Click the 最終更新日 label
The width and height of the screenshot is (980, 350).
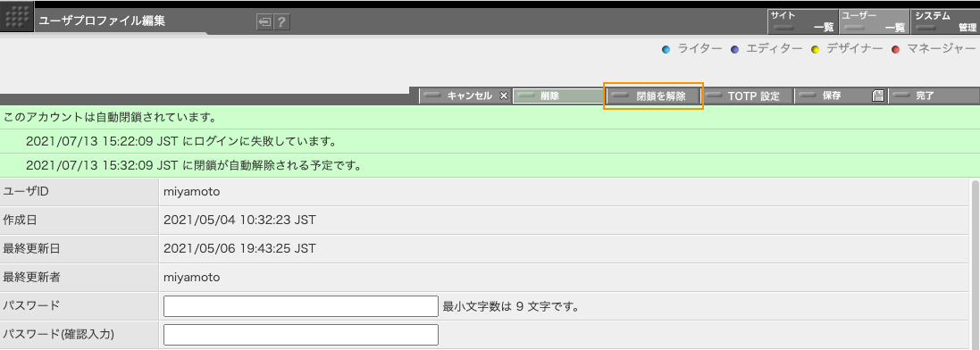[x=31, y=249]
